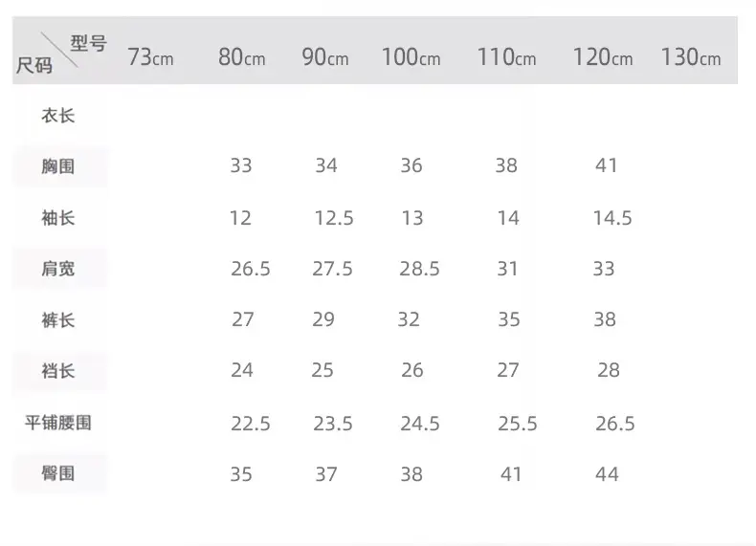Select the 80cm size column header
Image resolution: width=756 pixels, height=546 pixels.
pos(241,57)
